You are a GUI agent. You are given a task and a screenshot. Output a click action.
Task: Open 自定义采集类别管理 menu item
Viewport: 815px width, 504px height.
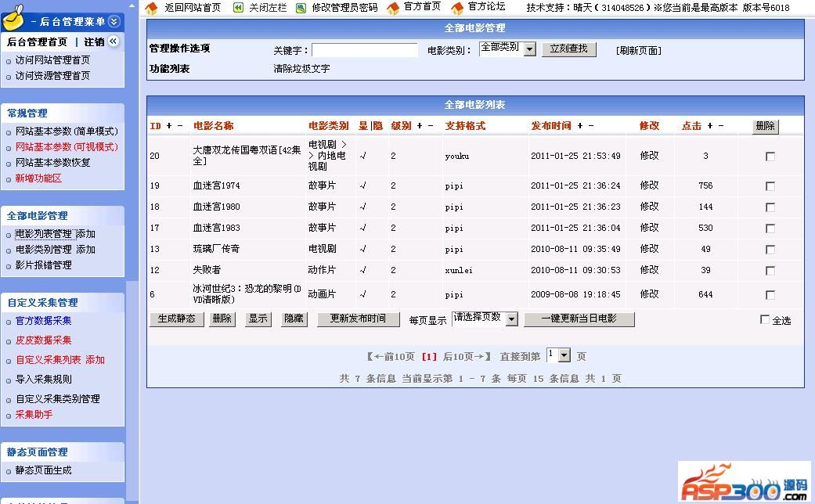[58, 399]
